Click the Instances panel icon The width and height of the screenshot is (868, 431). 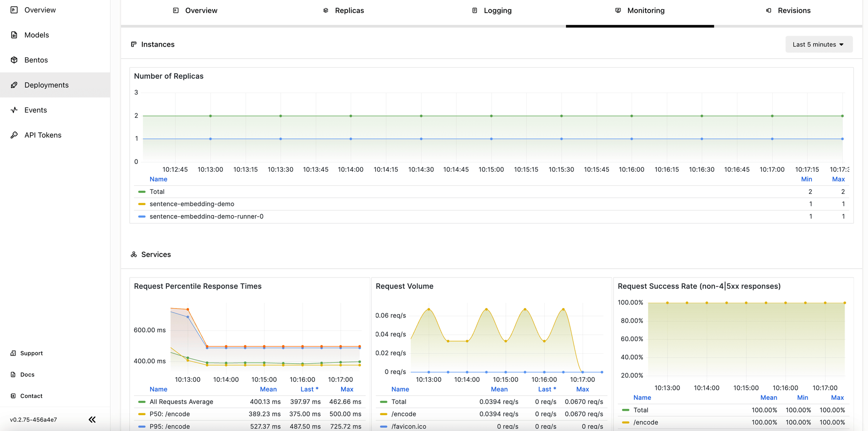(x=133, y=44)
